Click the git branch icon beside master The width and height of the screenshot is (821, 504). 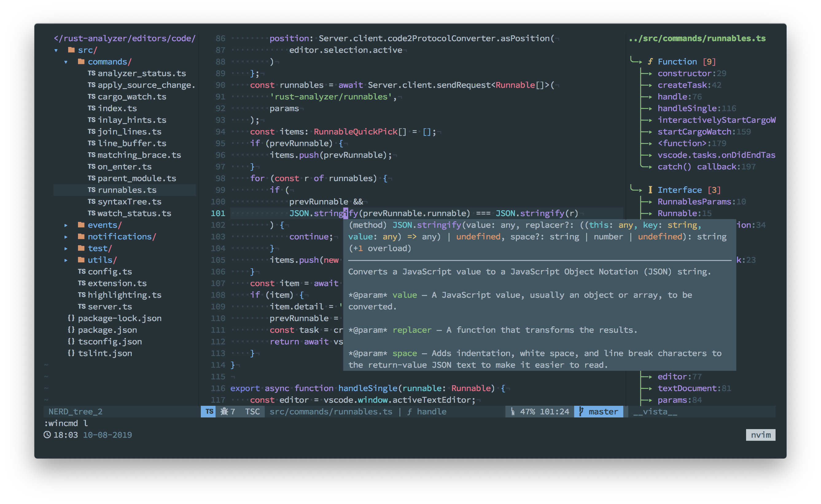[x=581, y=411]
